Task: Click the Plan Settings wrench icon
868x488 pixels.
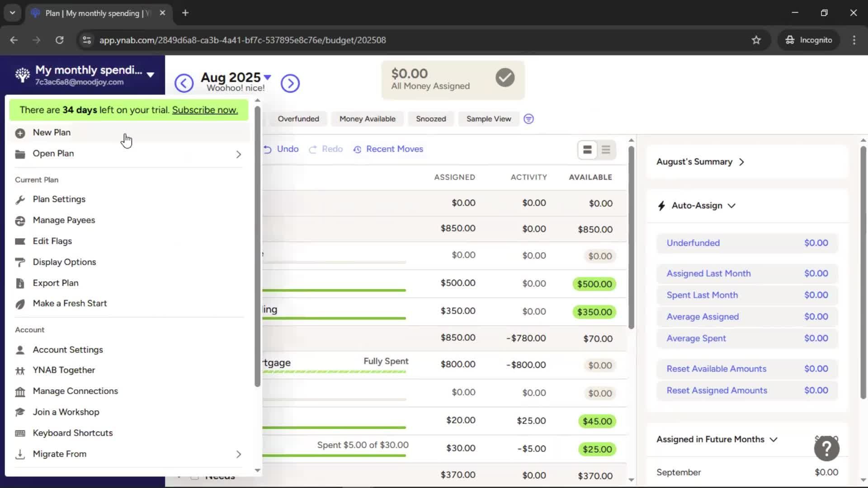Action: (20, 200)
